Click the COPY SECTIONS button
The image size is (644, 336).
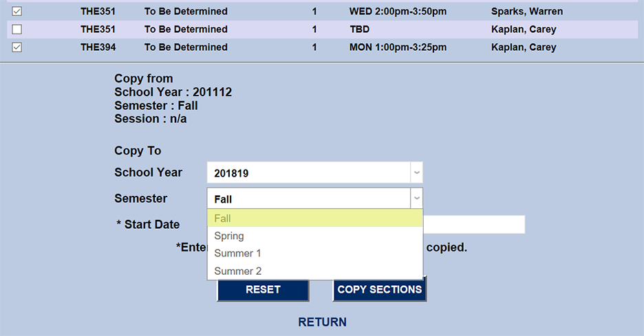click(x=379, y=289)
